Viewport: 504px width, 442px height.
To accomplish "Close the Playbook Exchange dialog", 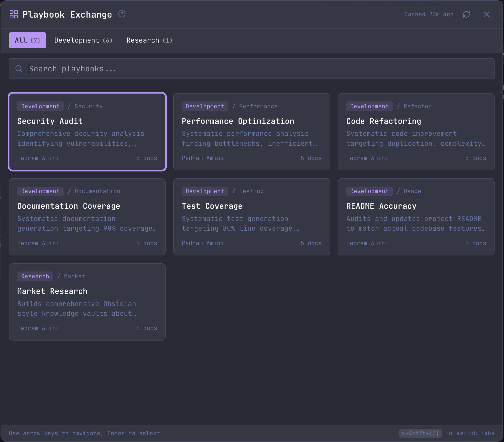I will tap(486, 14).
